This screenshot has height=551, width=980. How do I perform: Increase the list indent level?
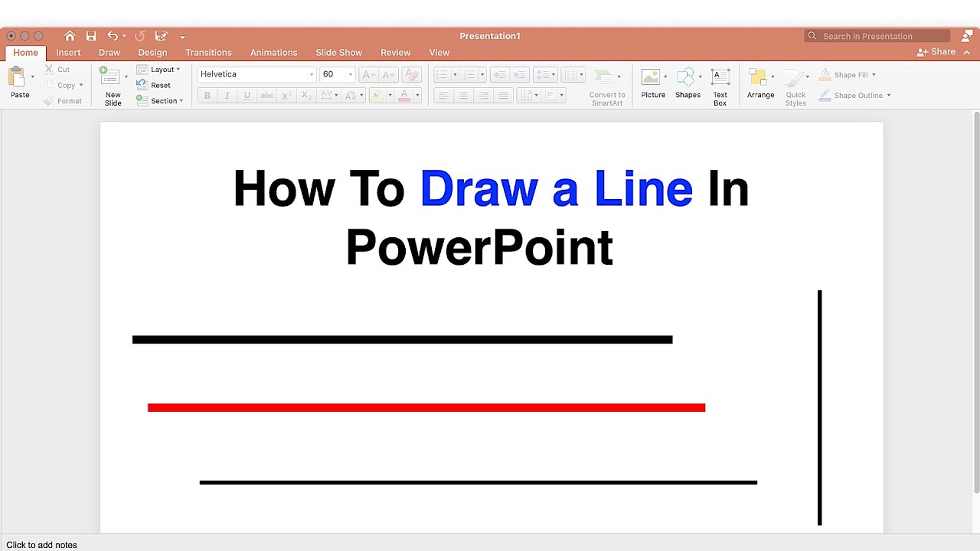[x=519, y=74]
